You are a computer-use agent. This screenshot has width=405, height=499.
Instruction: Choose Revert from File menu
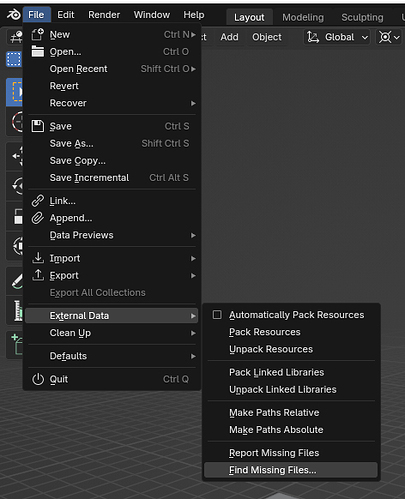(112, 86)
